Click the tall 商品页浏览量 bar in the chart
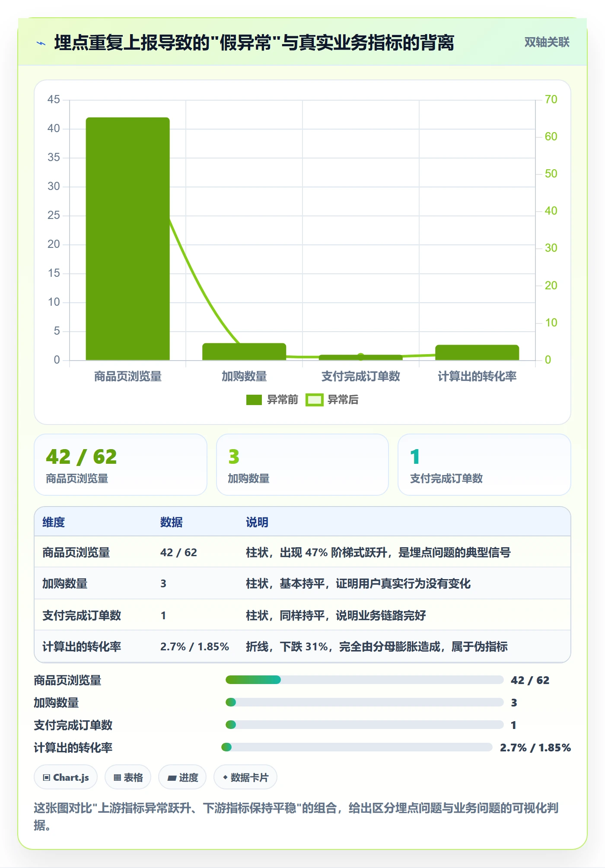605x868 pixels. coord(128,238)
